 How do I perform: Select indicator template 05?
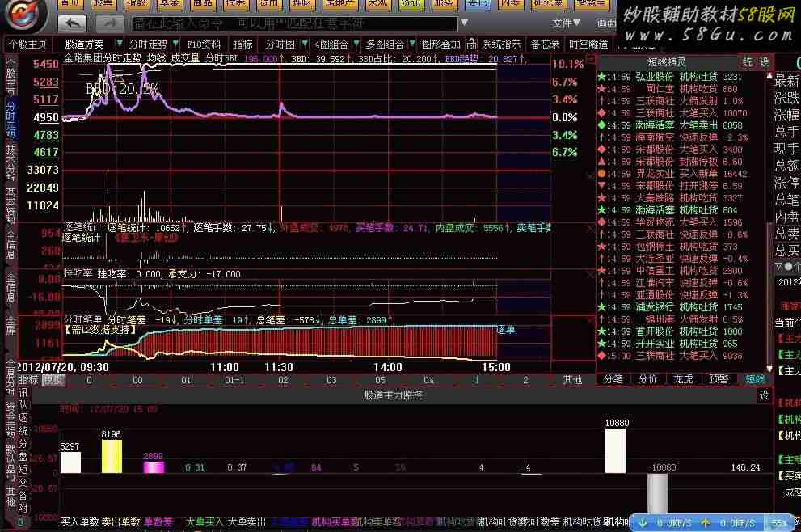click(380, 381)
